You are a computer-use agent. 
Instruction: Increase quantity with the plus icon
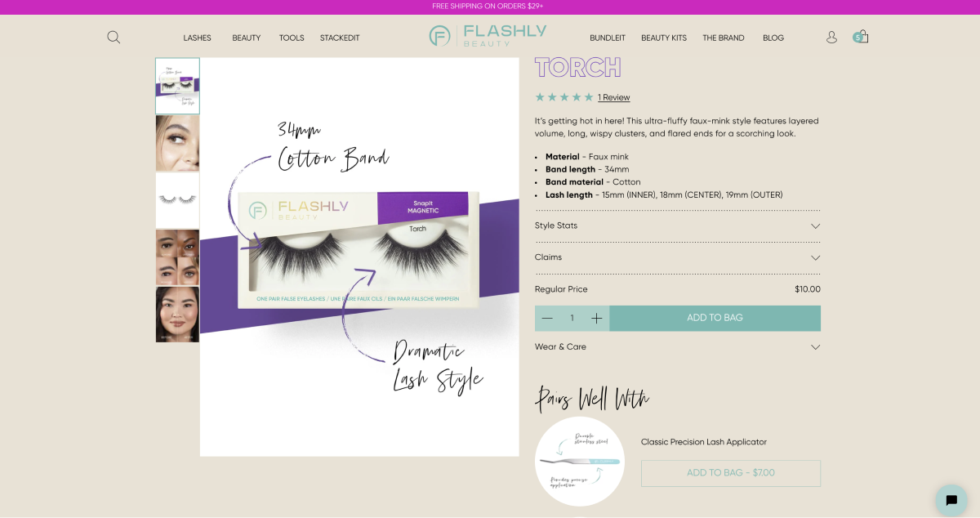coord(596,318)
